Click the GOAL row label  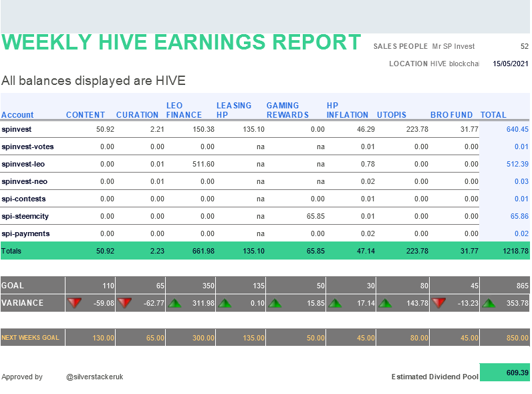tap(13, 286)
